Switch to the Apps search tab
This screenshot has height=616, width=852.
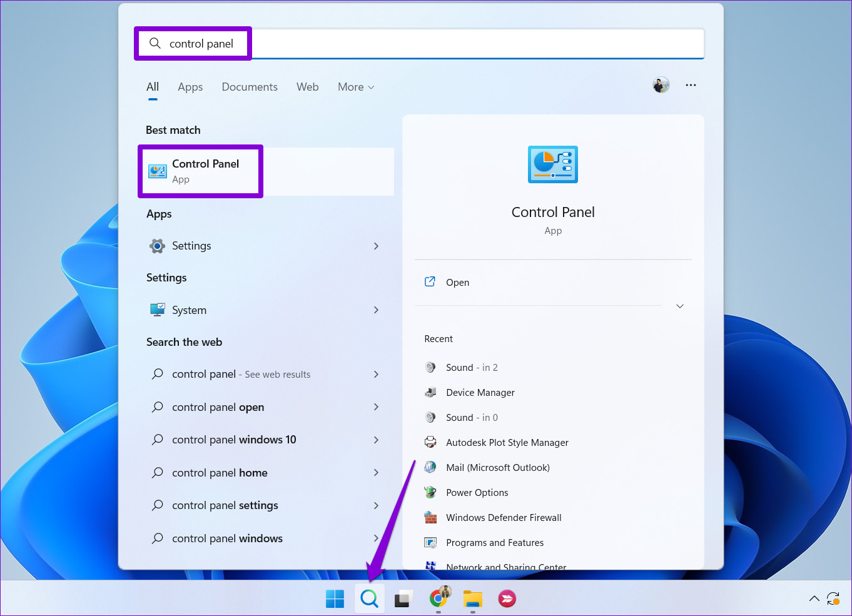coord(190,87)
